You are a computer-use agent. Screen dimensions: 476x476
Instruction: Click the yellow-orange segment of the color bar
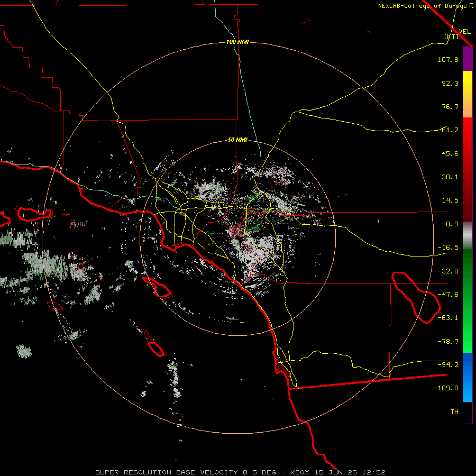pyautogui.click(x=467, y=94)
